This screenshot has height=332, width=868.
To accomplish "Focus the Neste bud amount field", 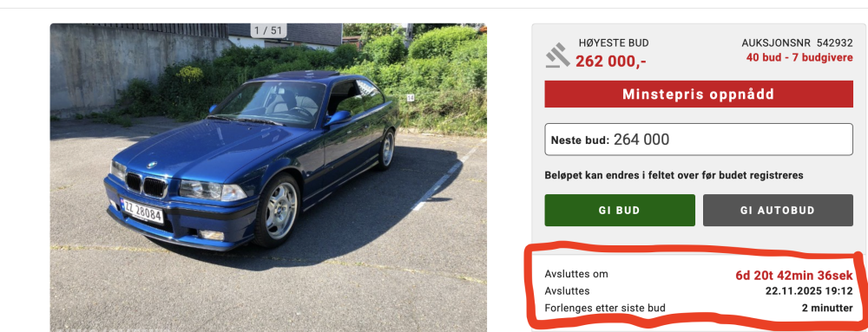I will (699, 140).
